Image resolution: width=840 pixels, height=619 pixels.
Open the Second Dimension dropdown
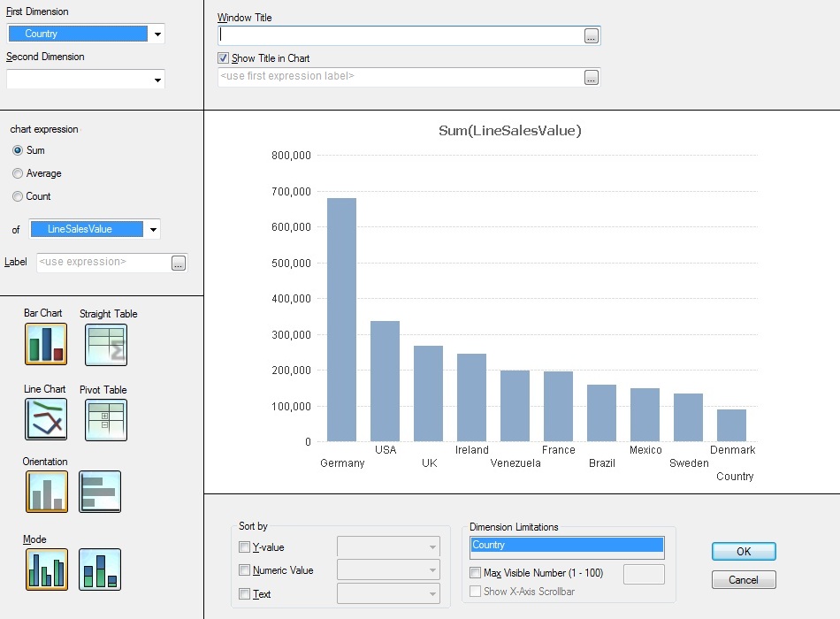pyautogui.click(x=157, y=80)
